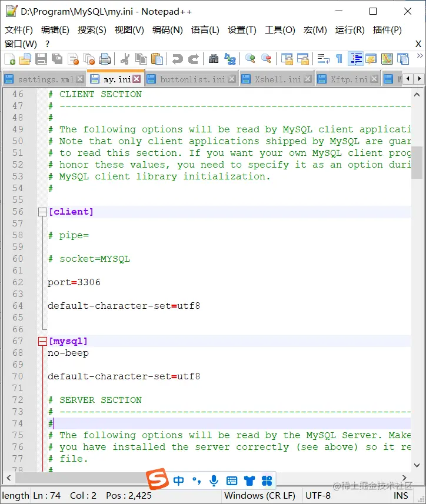Open the ? help menu

click(48, 44)
